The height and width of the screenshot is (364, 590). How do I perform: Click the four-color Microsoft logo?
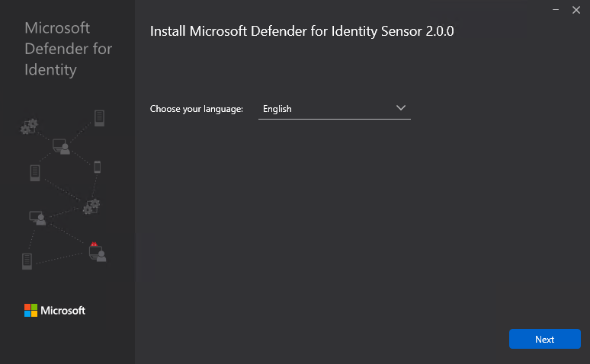pyautogui.click(x=30, y=310)
